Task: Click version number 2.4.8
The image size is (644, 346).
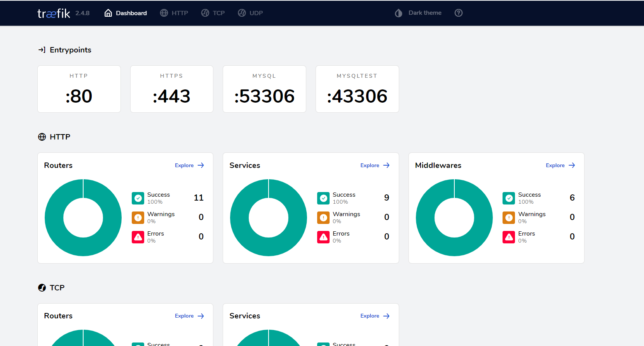Action: coord(82,13)
